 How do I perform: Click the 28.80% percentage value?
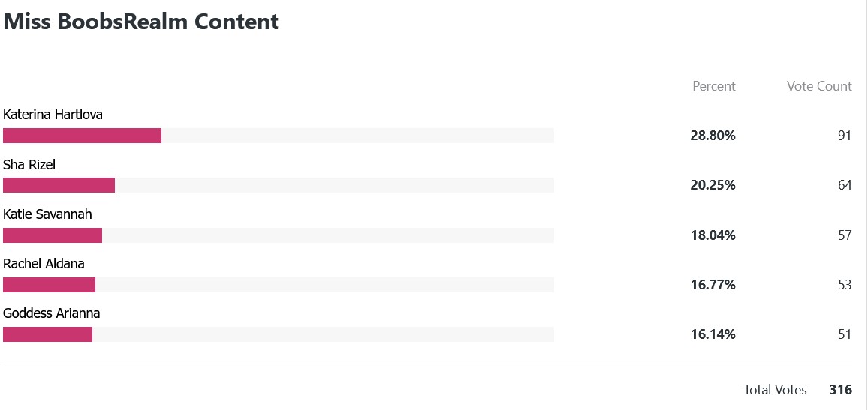pos(713,136)
